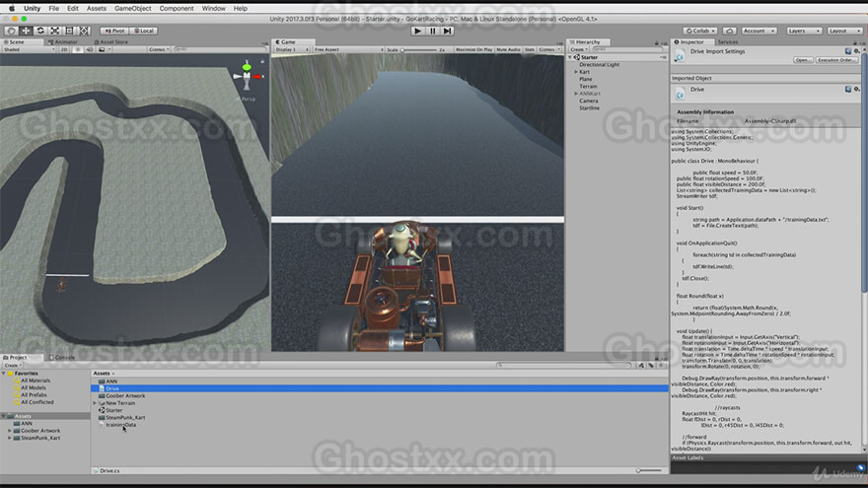The width and height of the screenshot is (868, 488).
Task: Open the Window menu
Action: point(213,8)
